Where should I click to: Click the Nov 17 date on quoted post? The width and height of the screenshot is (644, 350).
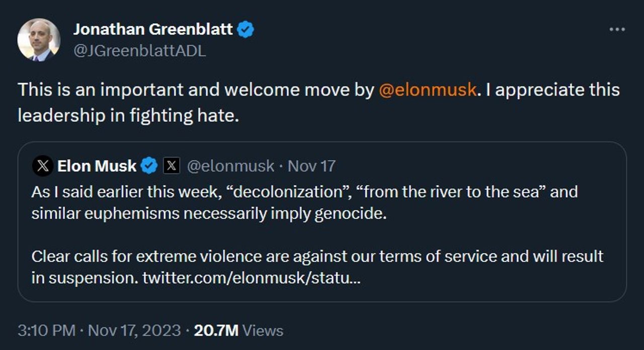[x=311, y=166]
